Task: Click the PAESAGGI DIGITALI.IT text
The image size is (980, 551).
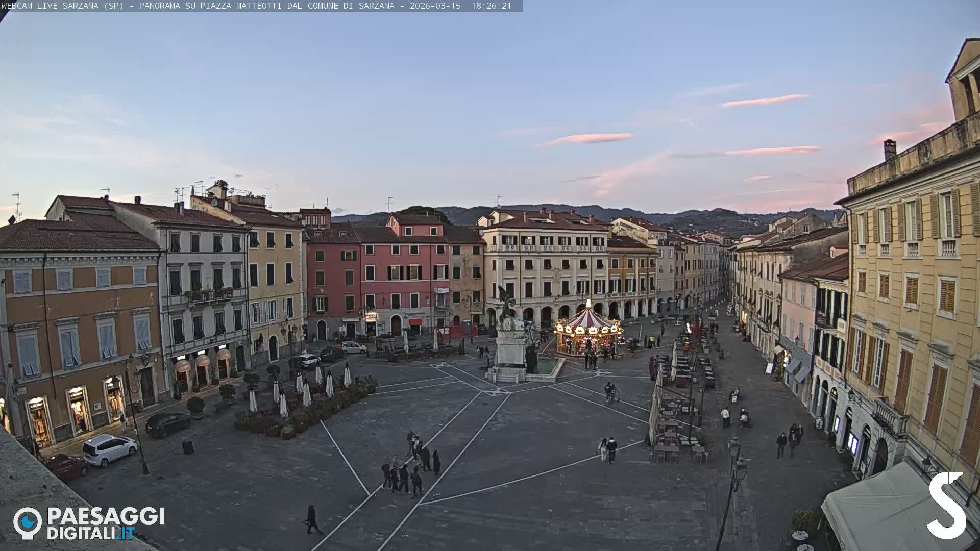Action: (106, 523)
